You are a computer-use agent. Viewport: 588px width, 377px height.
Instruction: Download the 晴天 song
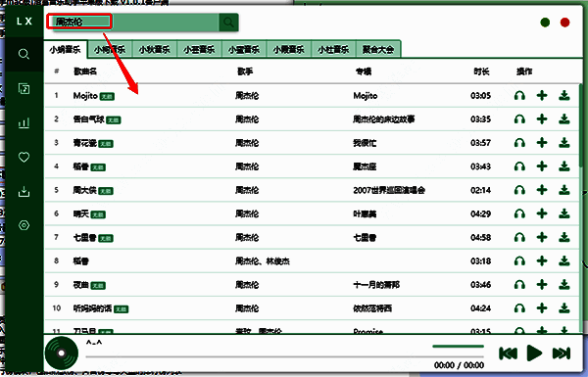(564, 213)
